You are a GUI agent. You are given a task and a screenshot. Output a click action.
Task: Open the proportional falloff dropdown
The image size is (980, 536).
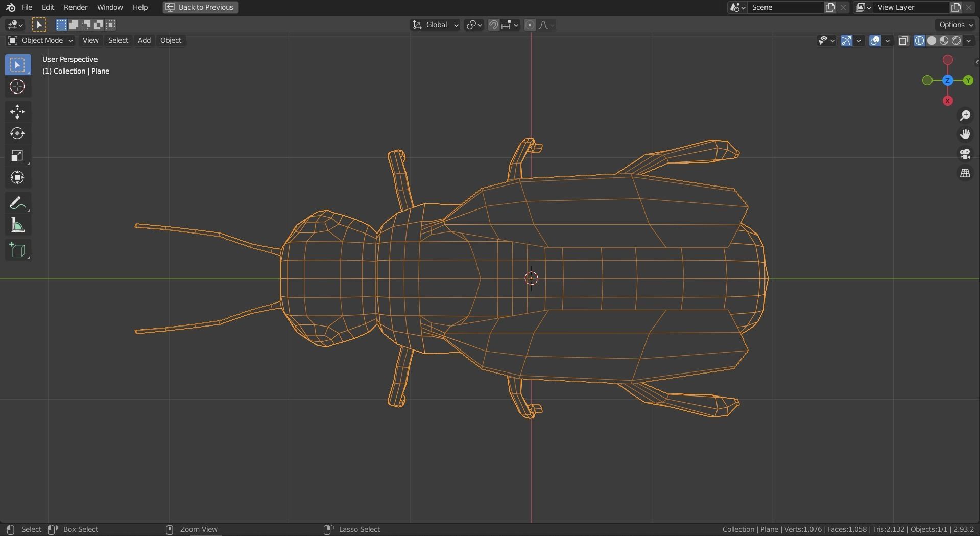[546, 25]
